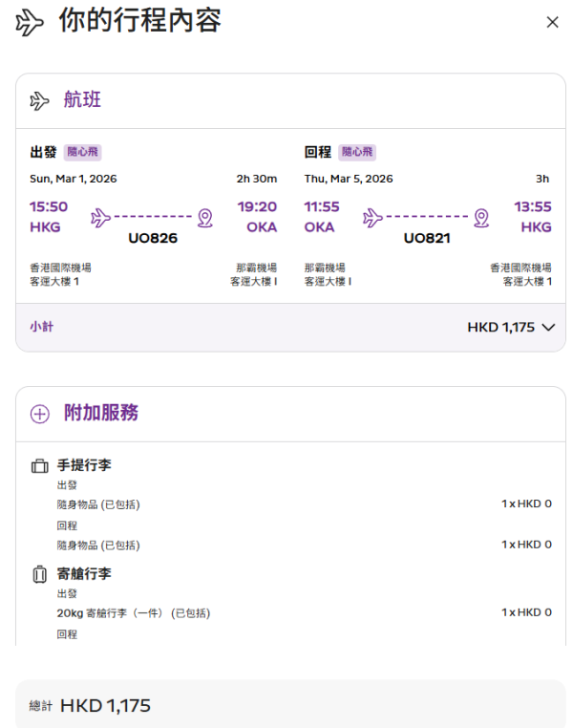Click the 1 x HKD 0 checked baggage price
The image size is (573, 728).
pyautogui.click(x=526, y=612)
